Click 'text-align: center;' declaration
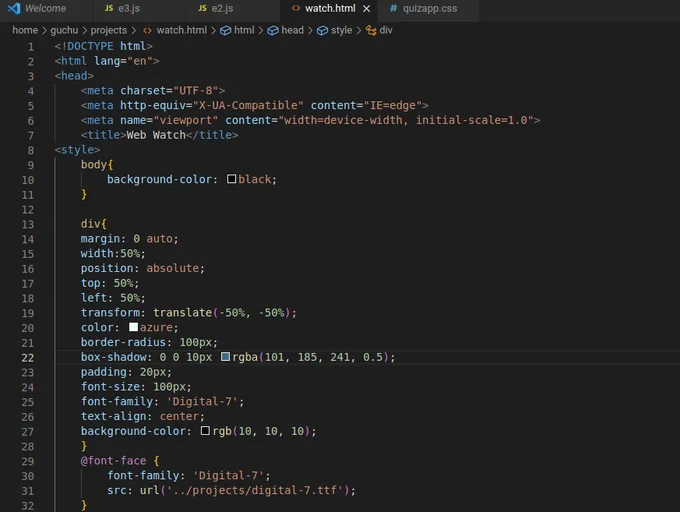Screen dimensions: 680x512 coord(142,416)
